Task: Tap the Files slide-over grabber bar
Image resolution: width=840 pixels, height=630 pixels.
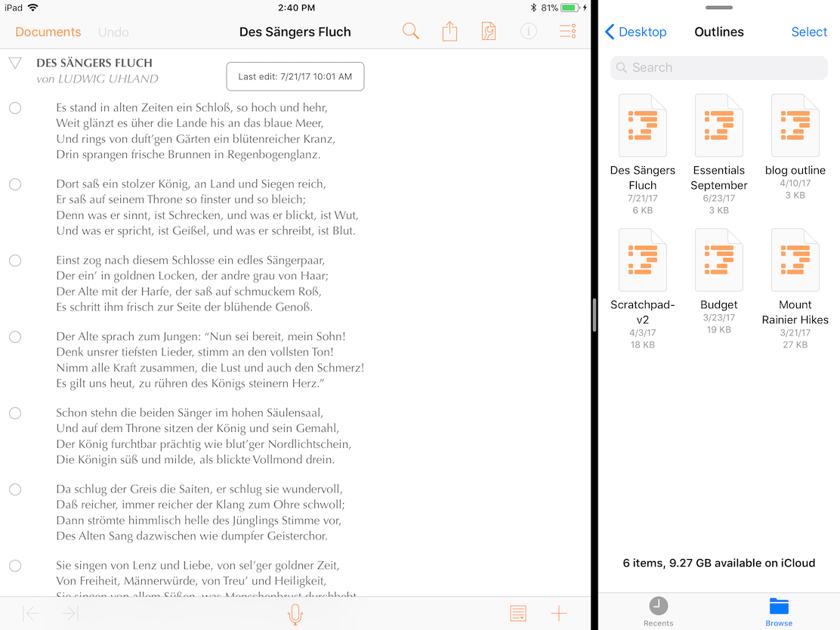Action: tap(718, 8)
